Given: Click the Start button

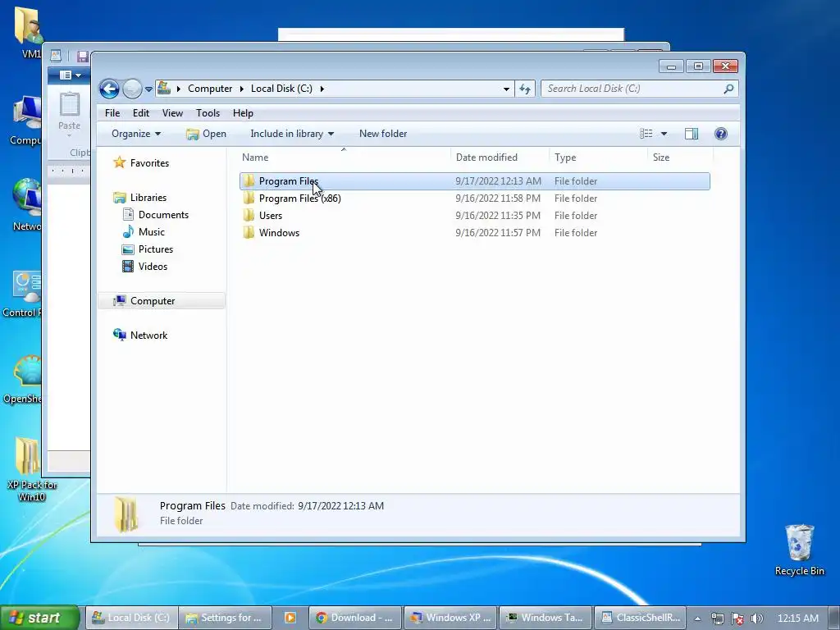Looking at the screenshot, I should coord(39,618).
